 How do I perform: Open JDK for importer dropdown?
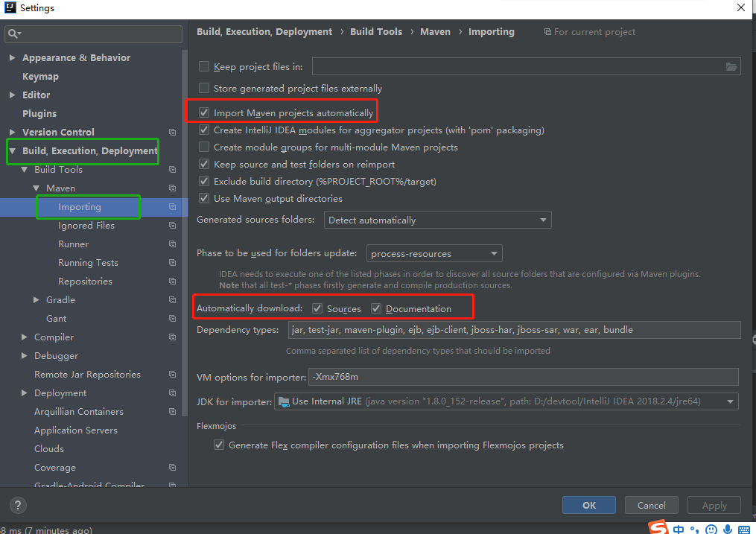point(506,401)
